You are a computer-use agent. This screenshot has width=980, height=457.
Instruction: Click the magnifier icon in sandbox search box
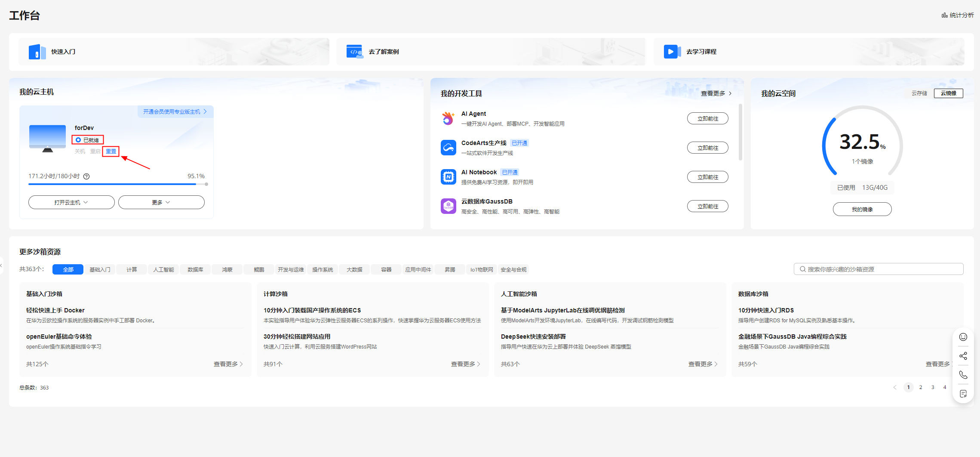point(802,269)
